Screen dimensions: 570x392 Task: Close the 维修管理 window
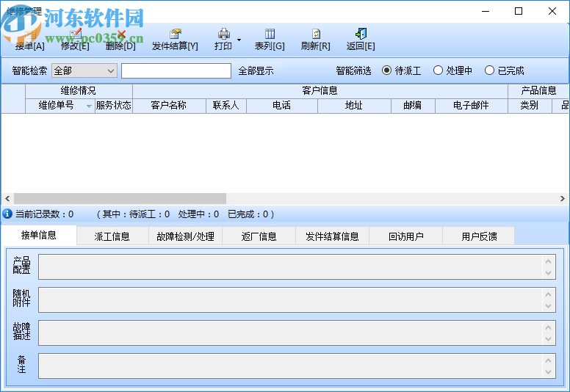click(552, 11)
